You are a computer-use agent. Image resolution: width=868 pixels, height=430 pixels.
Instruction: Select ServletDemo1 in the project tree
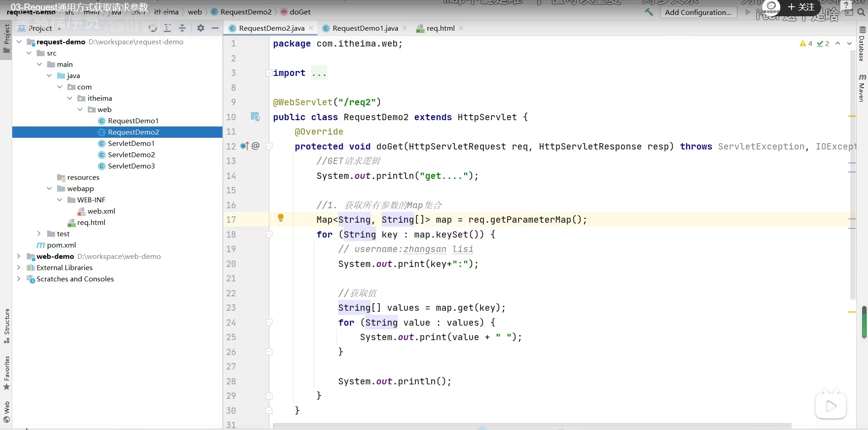[131, 143]
